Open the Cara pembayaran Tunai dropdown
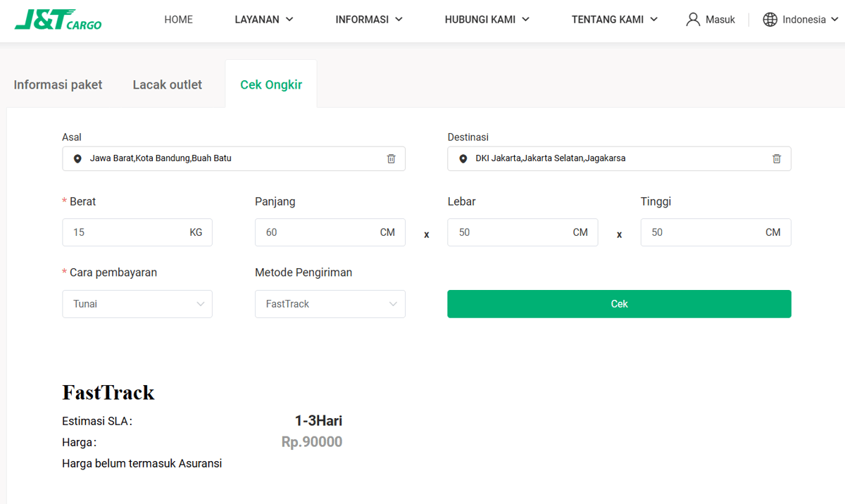The image size is (845, 504). tap(137, 304)
